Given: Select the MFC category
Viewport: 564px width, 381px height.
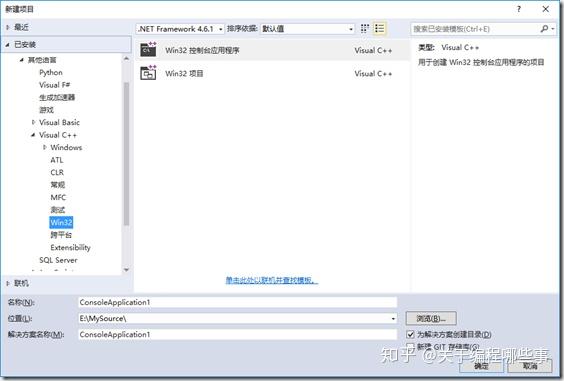Looking at the screenshot, I should point(58,197).
